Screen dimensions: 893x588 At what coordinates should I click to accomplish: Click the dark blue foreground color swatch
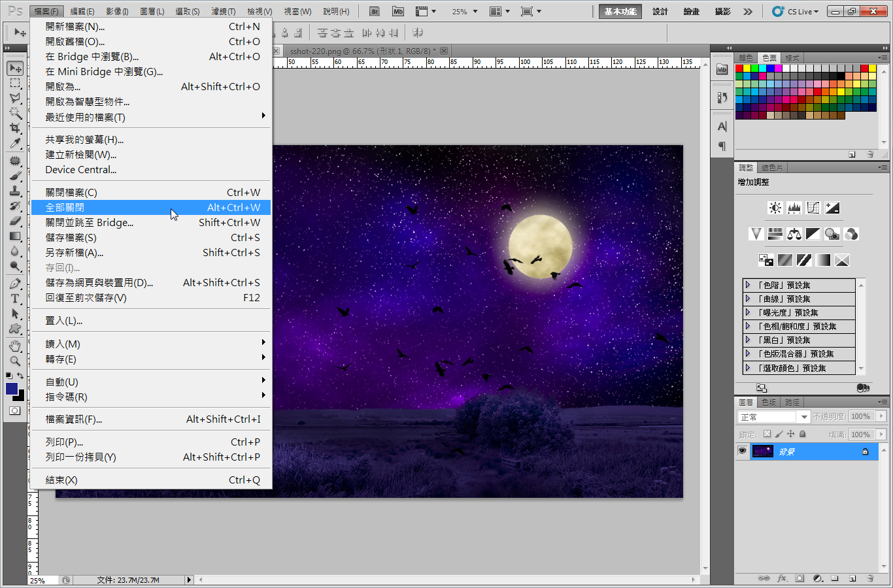[x=12, y=389]
